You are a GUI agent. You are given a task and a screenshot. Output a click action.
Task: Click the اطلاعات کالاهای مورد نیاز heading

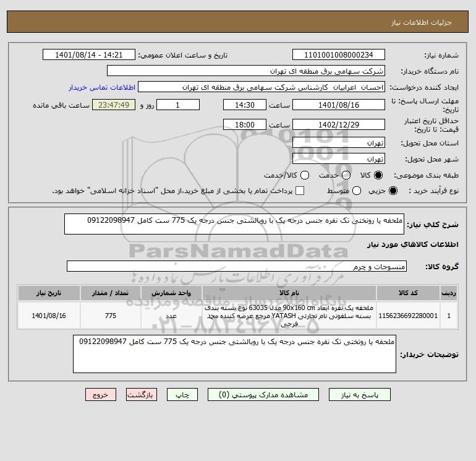click(413, 244)
